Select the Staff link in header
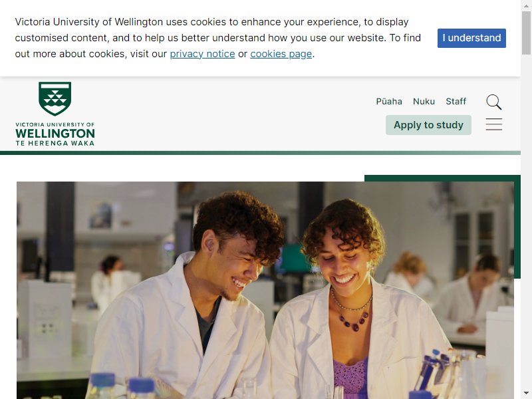 coord(456,102)
